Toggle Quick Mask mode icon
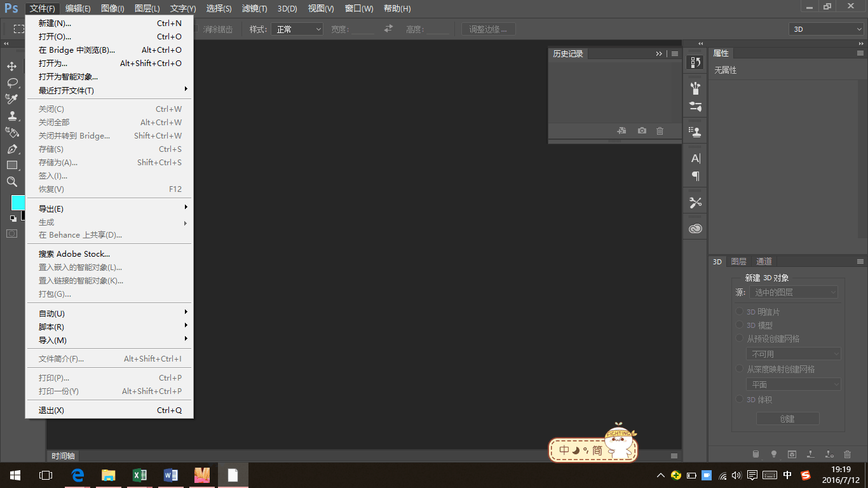Image resolution: width=868 pixels, height=488 pixels. pos(12,234)
